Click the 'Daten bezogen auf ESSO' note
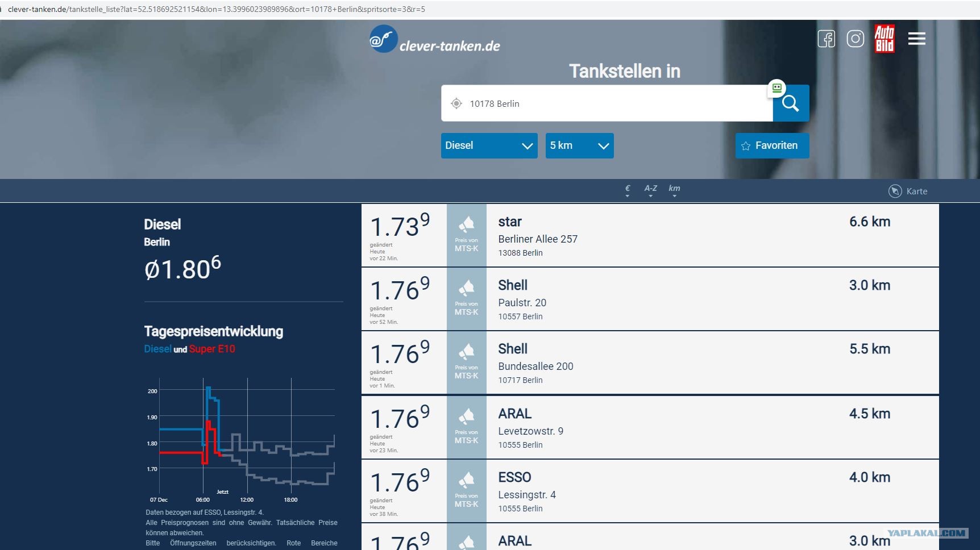Viewport: 980px width, 550px height. tap(205, 512)
